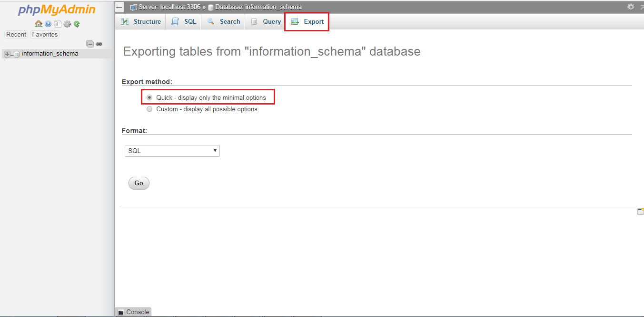Expand the information_schema database tree
The height and width of the screenshot is (317, 644).
pyautogui.click(x=7, y=54)
